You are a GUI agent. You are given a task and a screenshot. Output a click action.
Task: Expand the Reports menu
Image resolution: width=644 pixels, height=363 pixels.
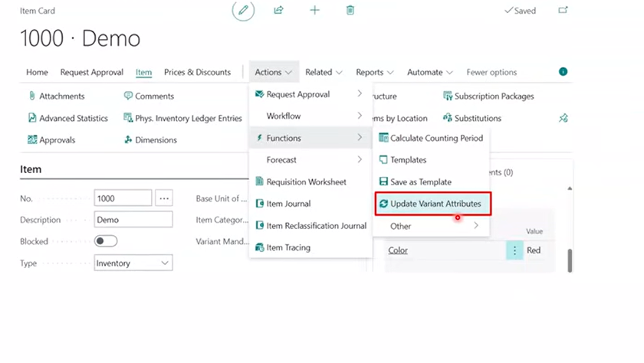(x=374, y=73)
